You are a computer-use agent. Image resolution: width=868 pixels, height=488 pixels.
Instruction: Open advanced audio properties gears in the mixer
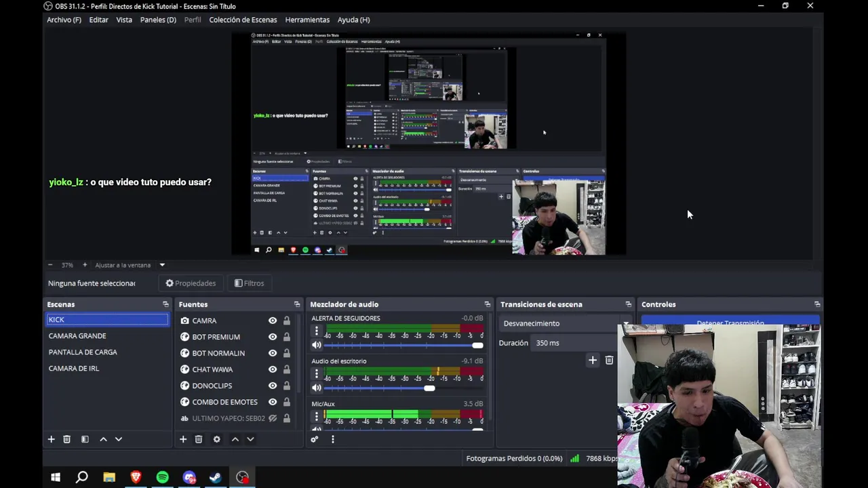(x=315, y=439)
